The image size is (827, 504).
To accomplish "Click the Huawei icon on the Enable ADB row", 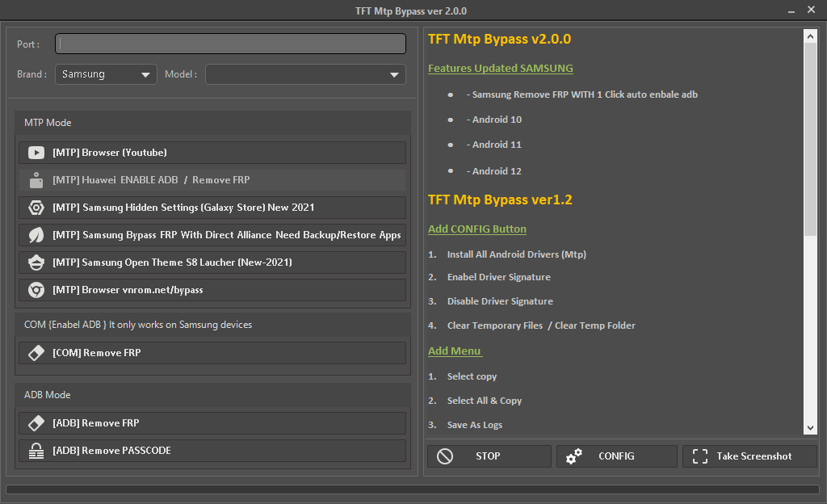I will (36, 178).
